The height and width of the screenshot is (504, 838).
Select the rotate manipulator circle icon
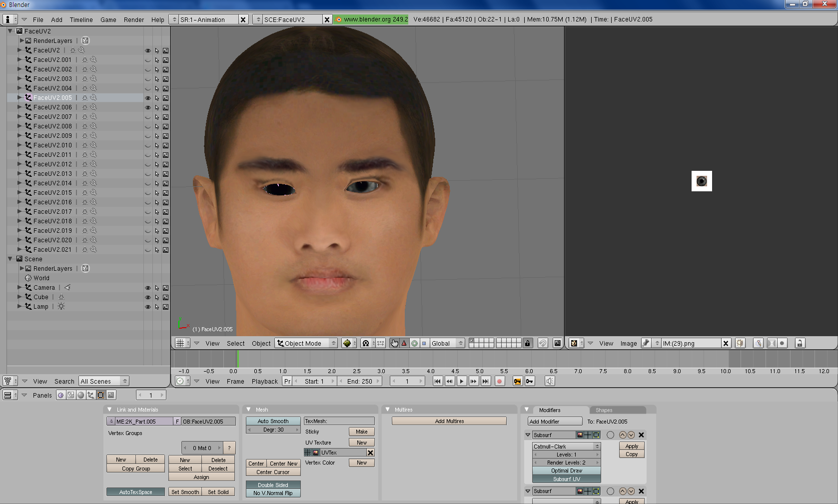coord(414,343)
